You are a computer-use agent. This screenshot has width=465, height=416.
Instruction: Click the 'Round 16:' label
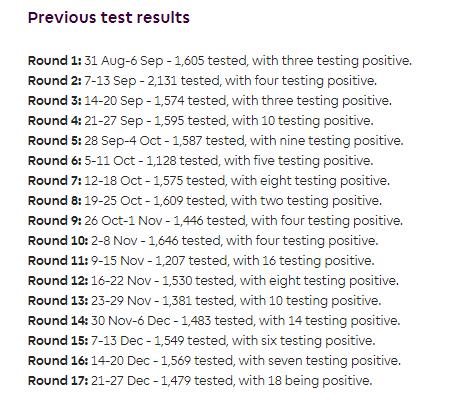[58, 361]
